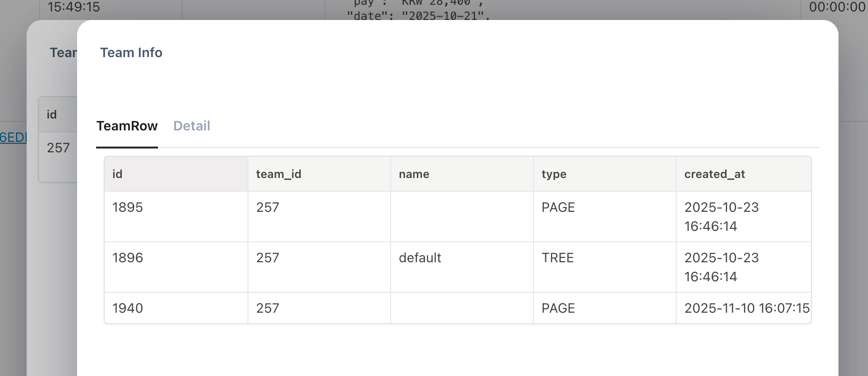Click team_id 257 in row 1896
The width and height of the screenshot is (868, 376).
click(x=319, y=267)
